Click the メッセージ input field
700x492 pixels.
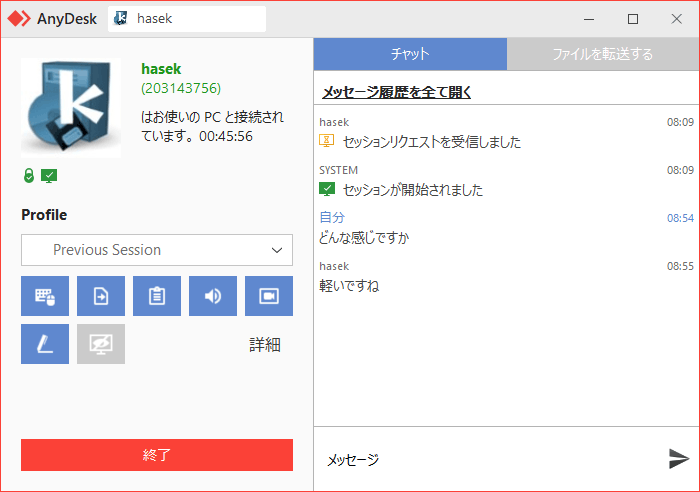489,459
